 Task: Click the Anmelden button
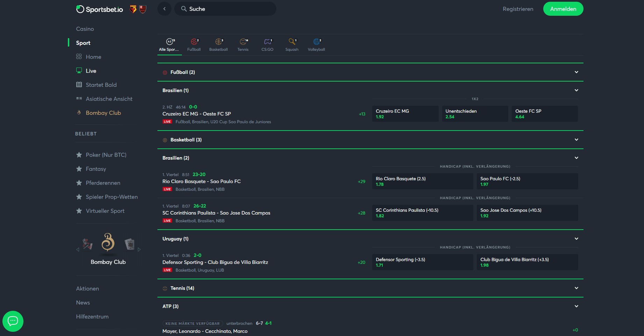pos(563,9)
